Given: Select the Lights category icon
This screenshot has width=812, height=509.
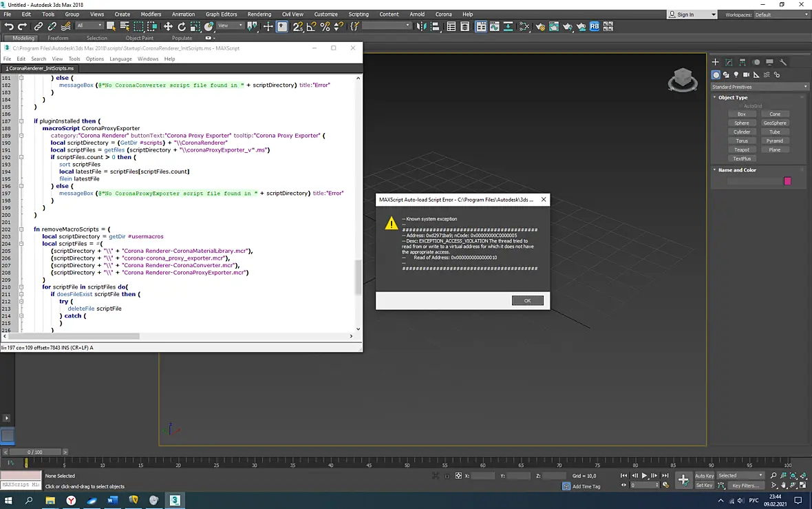Looking at the screenshot, I should point(736,74).
